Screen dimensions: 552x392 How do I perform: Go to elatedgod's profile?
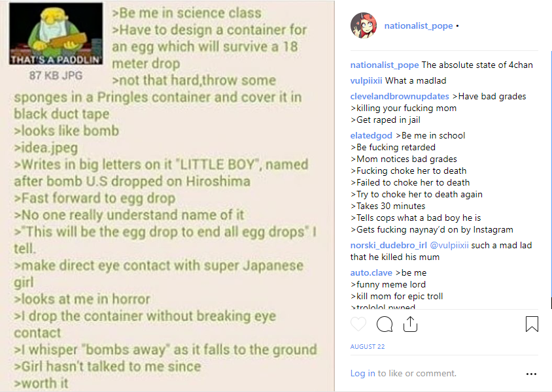pos(371,135)
